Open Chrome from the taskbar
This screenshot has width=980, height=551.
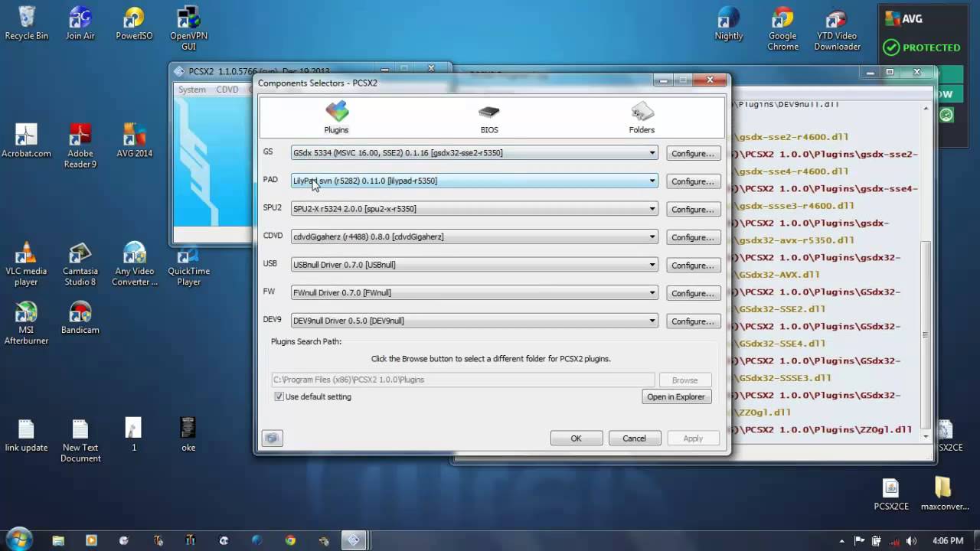pyautogui.click(x=290, y=540)
